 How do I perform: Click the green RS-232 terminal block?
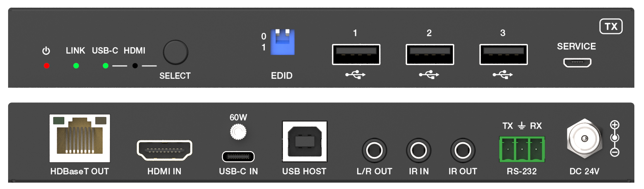522,149
